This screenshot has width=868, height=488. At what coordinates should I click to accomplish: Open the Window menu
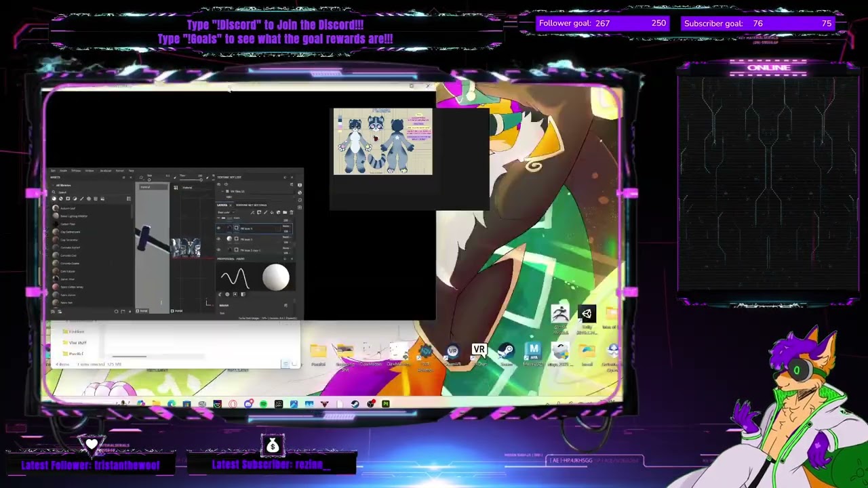tap(90, 170)
